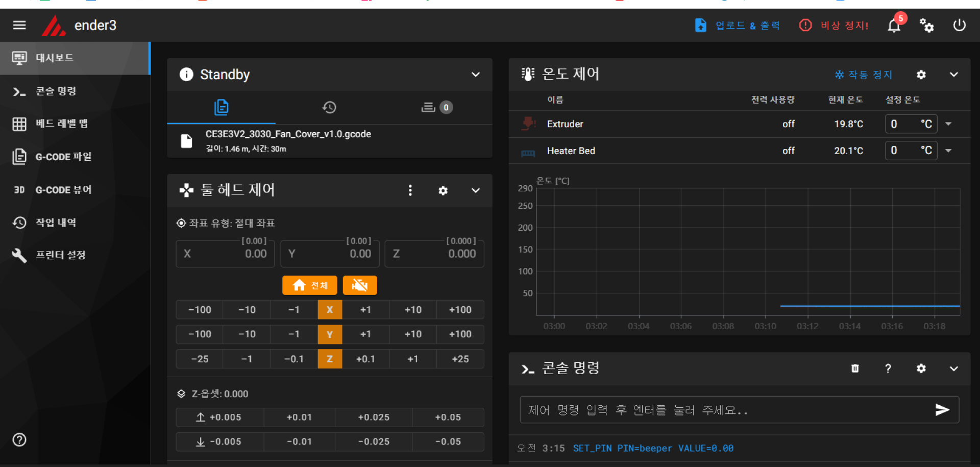Open G-CODE 파일 in sidebar

[63, 157]
